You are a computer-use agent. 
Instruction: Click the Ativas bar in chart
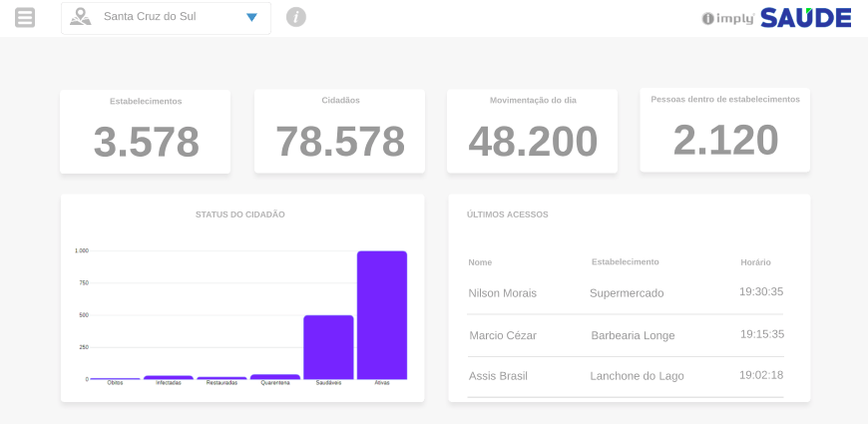click(x=382, y=314)
